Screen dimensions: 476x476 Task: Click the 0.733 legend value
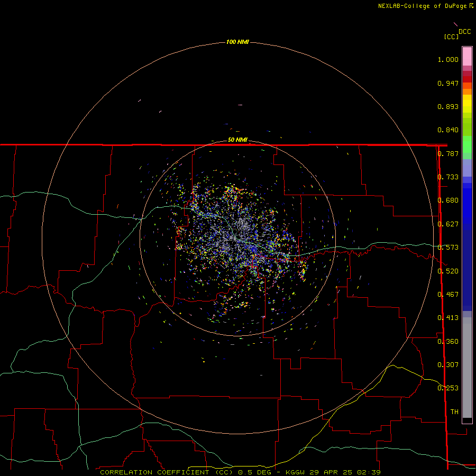click(448, 177)
